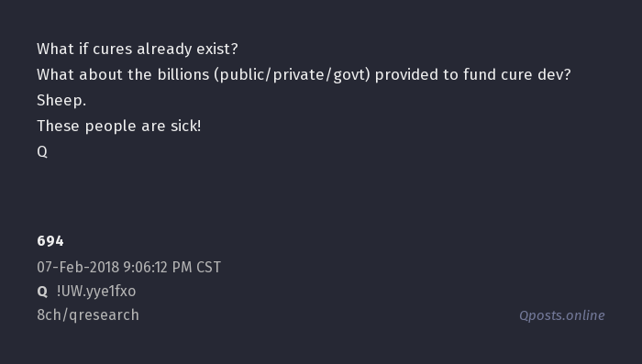Click the word 'billions' in second line

point(183,74)
